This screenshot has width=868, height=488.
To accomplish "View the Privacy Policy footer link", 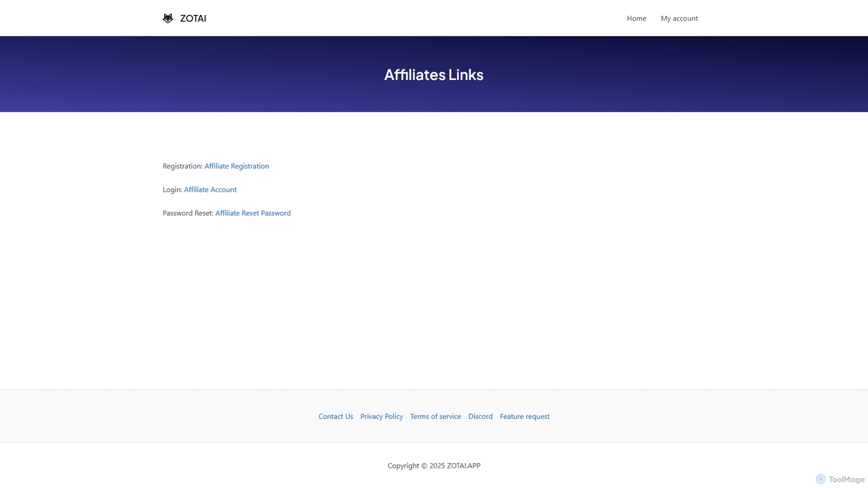I will 382,416.
